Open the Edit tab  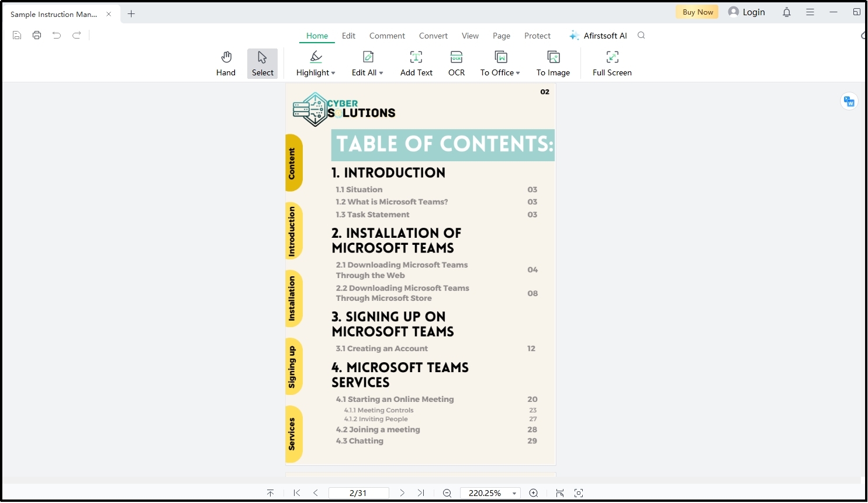click(348, 36)
